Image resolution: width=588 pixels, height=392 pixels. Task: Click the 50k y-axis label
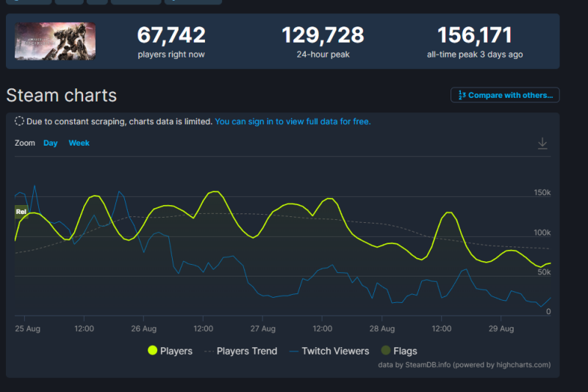(x=544, y=272)
